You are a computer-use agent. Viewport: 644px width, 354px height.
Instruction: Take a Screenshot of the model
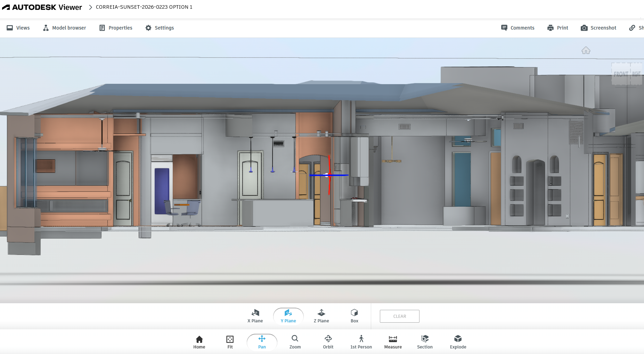pos(598,28)
